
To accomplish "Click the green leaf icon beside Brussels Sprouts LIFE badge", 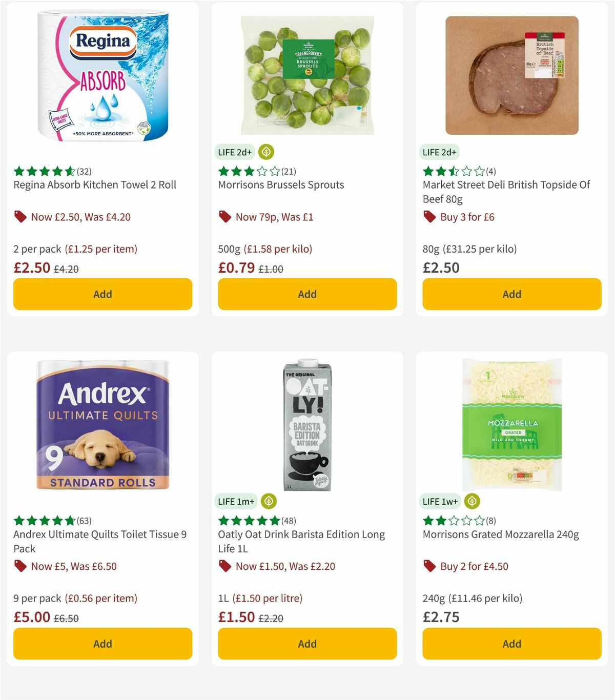I will [x=267, y=152].
